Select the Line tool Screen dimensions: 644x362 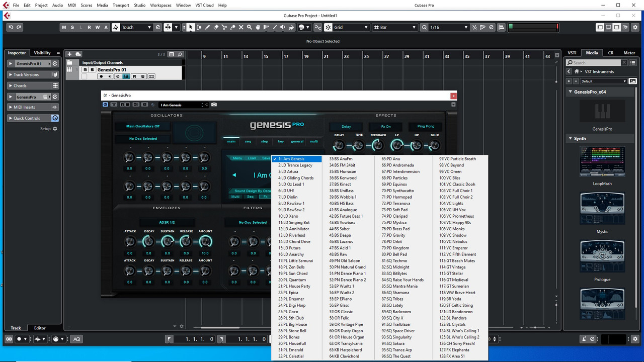pos(275,27)
